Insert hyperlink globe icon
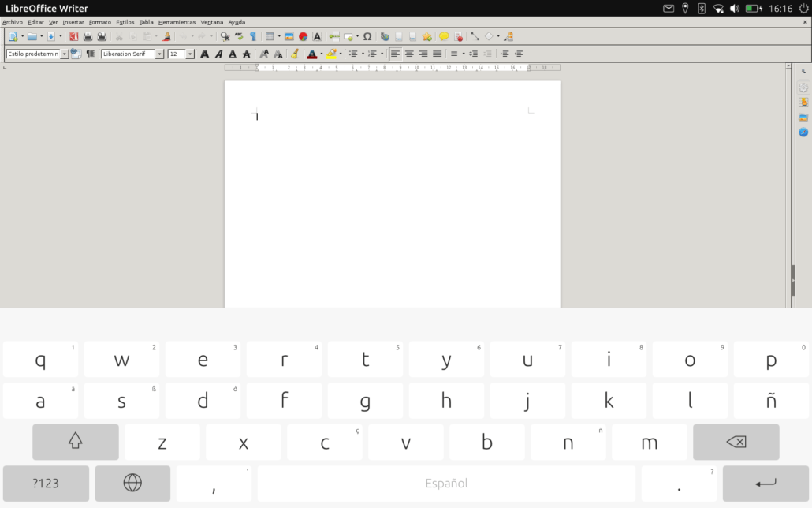The height and width of the screenshot is (508, 812). (x=385, y=36)
